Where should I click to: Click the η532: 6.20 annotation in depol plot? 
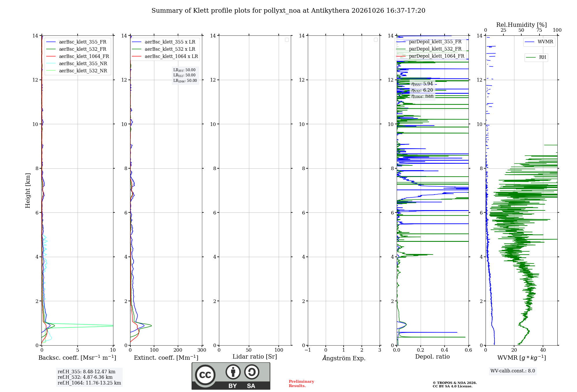(x=422, y=90)
